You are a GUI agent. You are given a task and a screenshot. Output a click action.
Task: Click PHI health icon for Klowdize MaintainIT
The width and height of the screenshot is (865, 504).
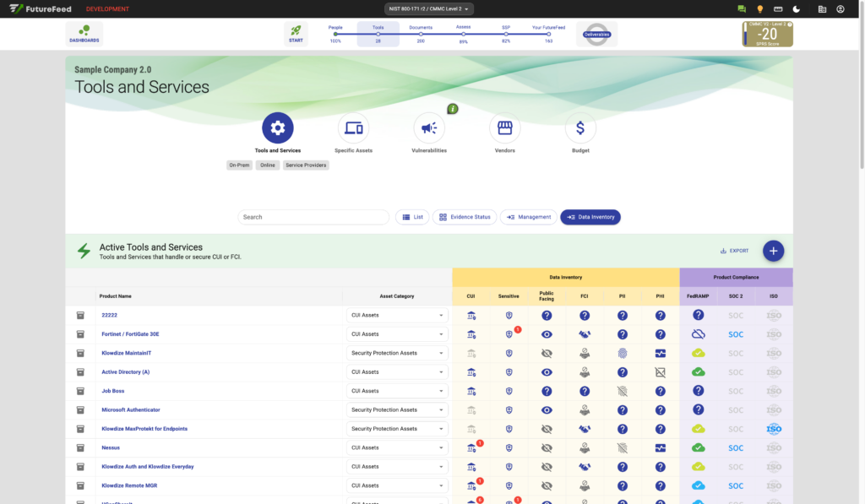point(661,353)
